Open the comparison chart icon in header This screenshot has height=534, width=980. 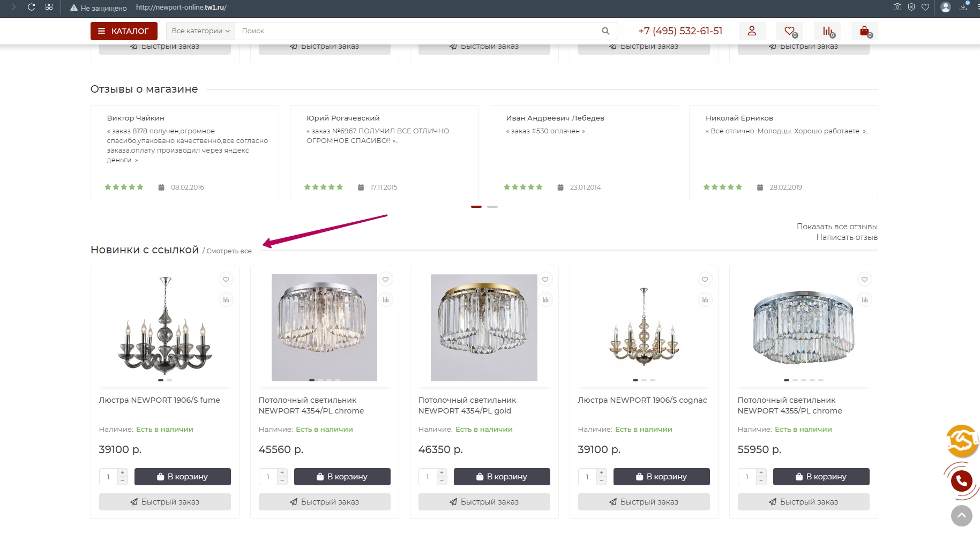tap(827, 31)
